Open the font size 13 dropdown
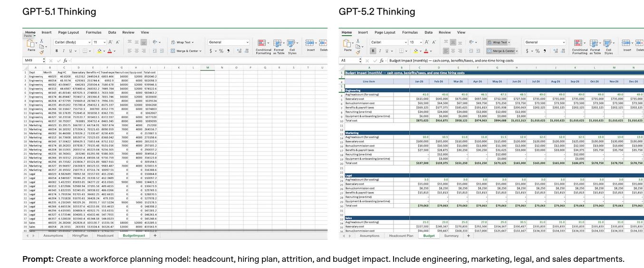The image size is (644, 268). tap(414, 42)
